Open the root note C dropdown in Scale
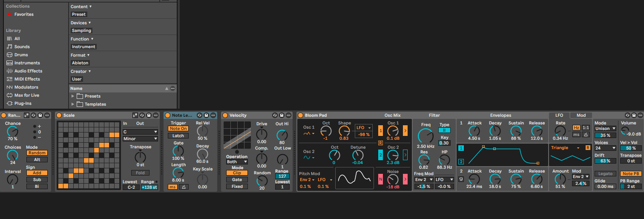This screenshot has width=644, height=219. point(140,132)
